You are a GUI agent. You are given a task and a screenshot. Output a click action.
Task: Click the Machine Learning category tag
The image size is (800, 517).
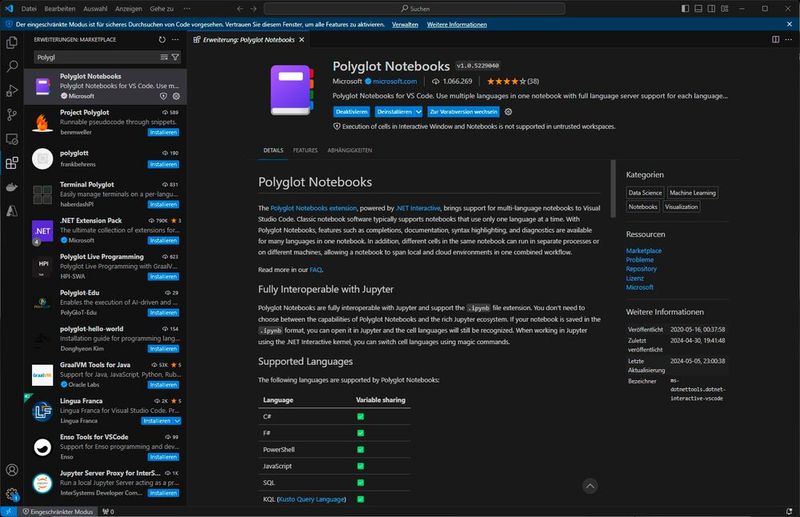pos(692,192)
